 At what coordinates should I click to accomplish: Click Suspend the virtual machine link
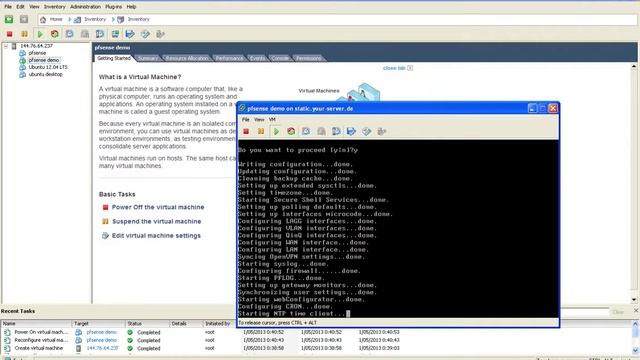[156, 222]
